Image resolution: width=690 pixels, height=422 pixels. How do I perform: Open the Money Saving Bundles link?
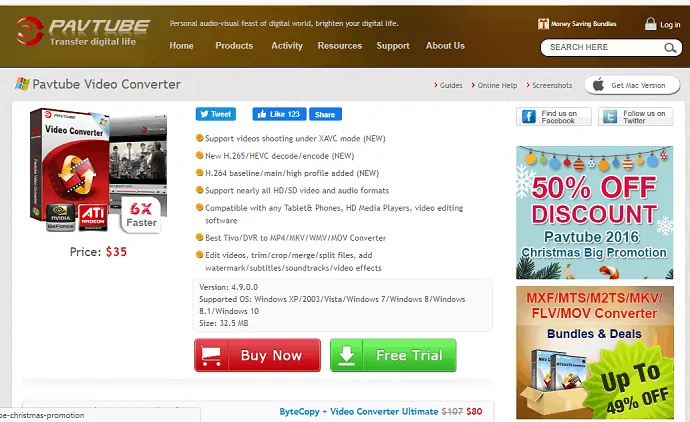click(x=584, y=24)
